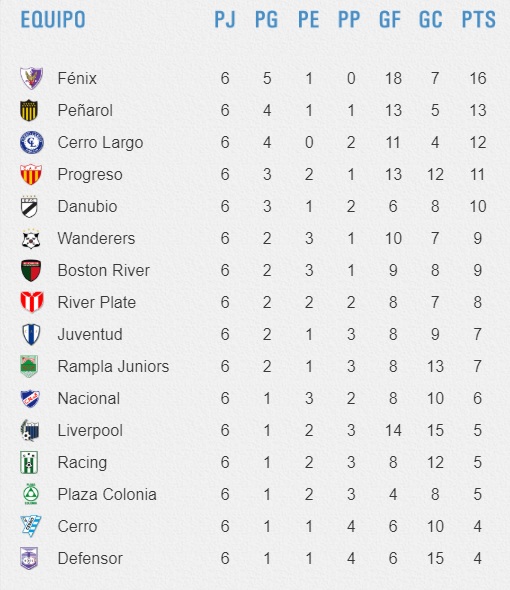The height and width of the screenshot is (590, 510).
Task: Click the Progreso red-yellow striped crest
Action: pos(31,174)
